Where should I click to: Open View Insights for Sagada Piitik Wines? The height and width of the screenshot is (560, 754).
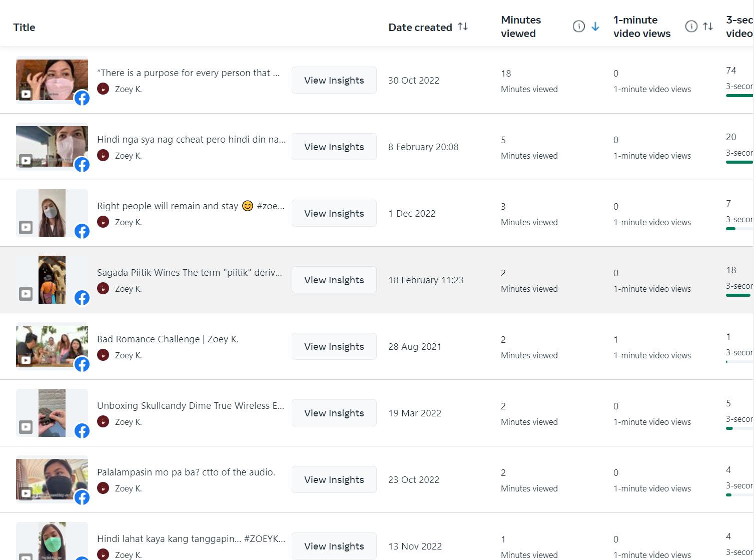(x=334, y=280)
